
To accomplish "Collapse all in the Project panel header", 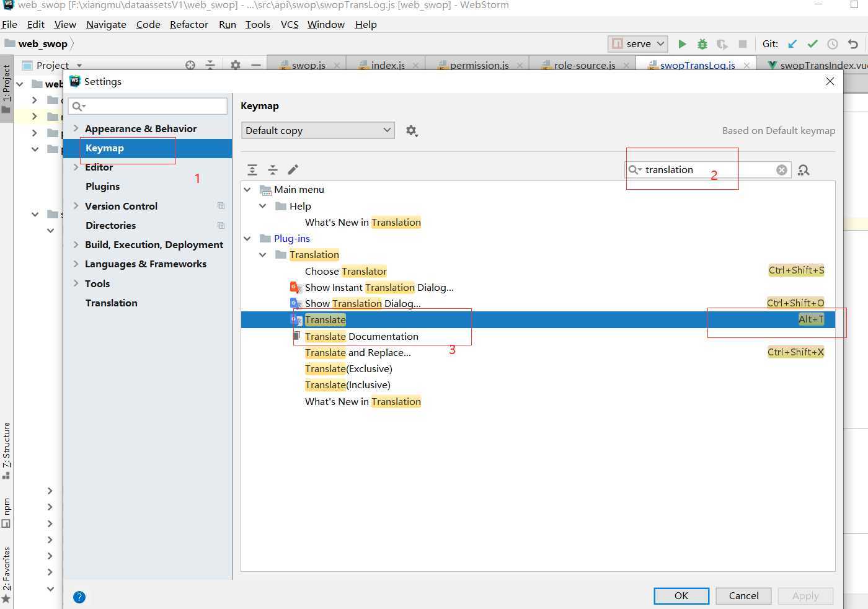I will pyautogui.click(x=210, y=65).
